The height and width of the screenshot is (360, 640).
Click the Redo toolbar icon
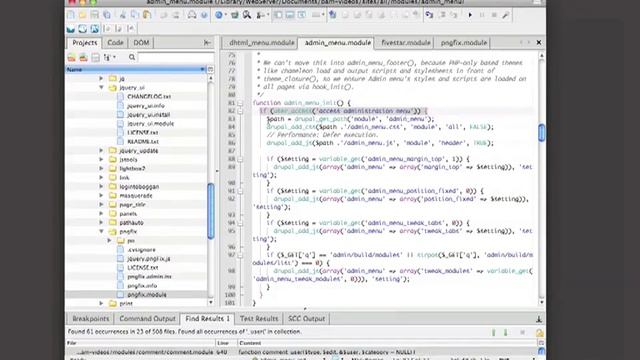point(176,15)
